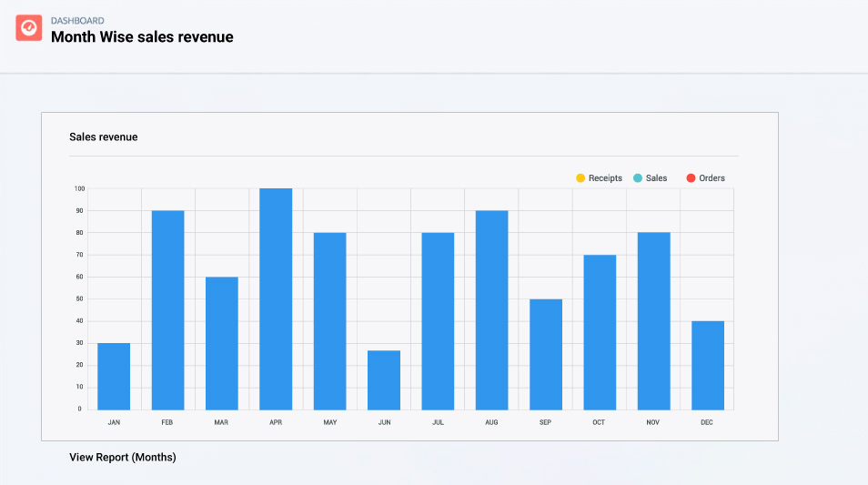Select the OCT bar in chart
Image resolution: width=868 pixels, height=485 pixels.
click(600, 332)
